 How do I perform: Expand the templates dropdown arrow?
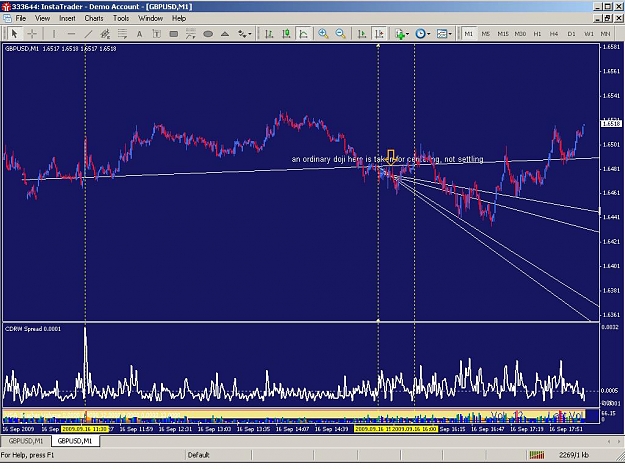point(450,34)
